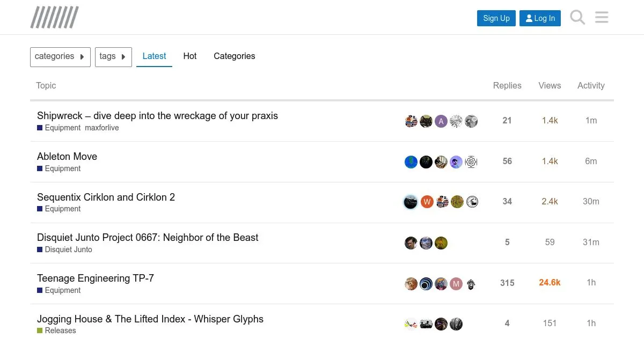The width and height of the screenshot is (644, 338).
Task: Click the slashes site logo
Action: point(55,17)
